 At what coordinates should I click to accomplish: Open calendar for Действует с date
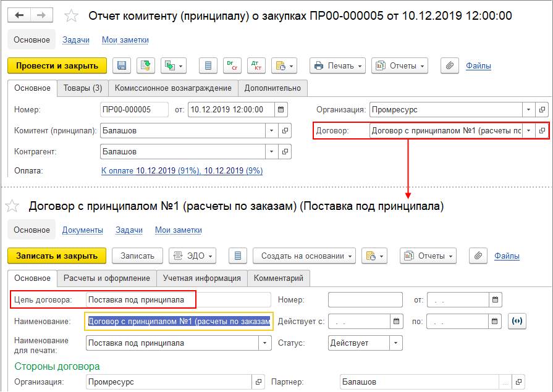[x=397, y=321]
